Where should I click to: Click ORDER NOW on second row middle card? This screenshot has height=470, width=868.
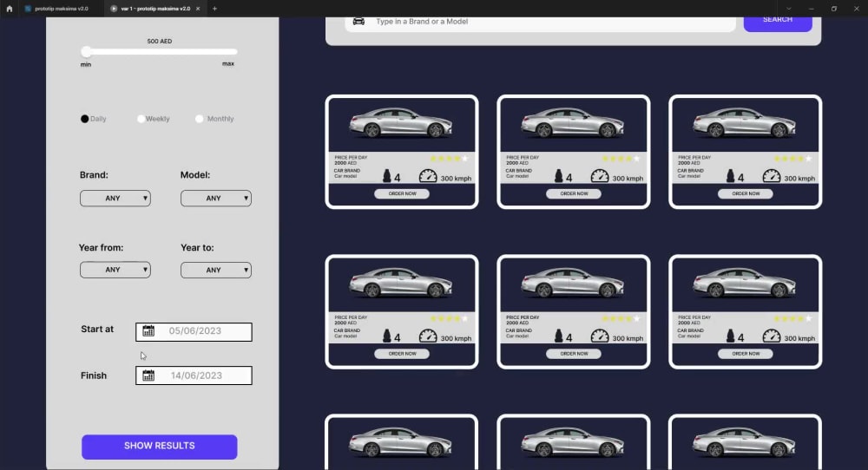574,353
